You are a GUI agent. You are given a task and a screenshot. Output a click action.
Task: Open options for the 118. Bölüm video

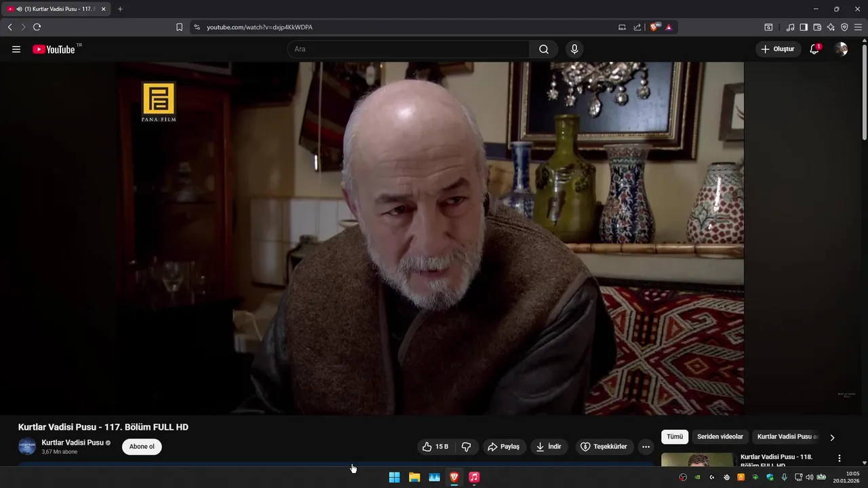pyautogui.click(x=840, y=458)
